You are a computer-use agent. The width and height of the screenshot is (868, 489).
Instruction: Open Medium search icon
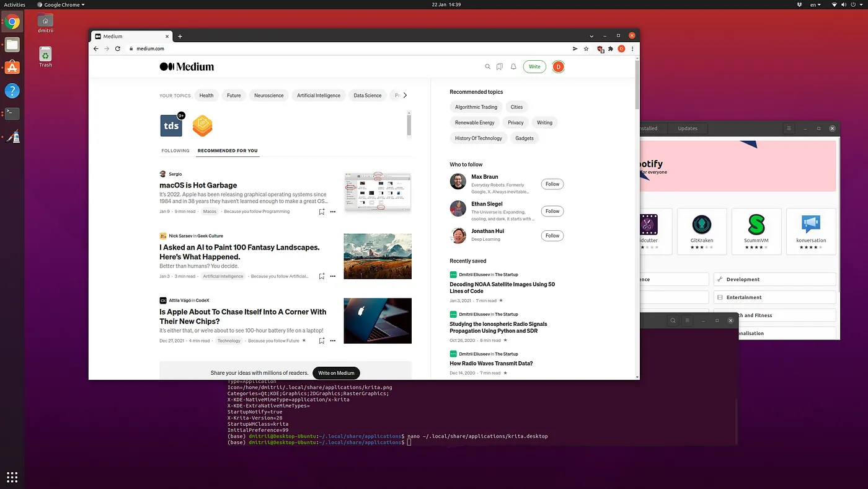click(x=488, y=66)
